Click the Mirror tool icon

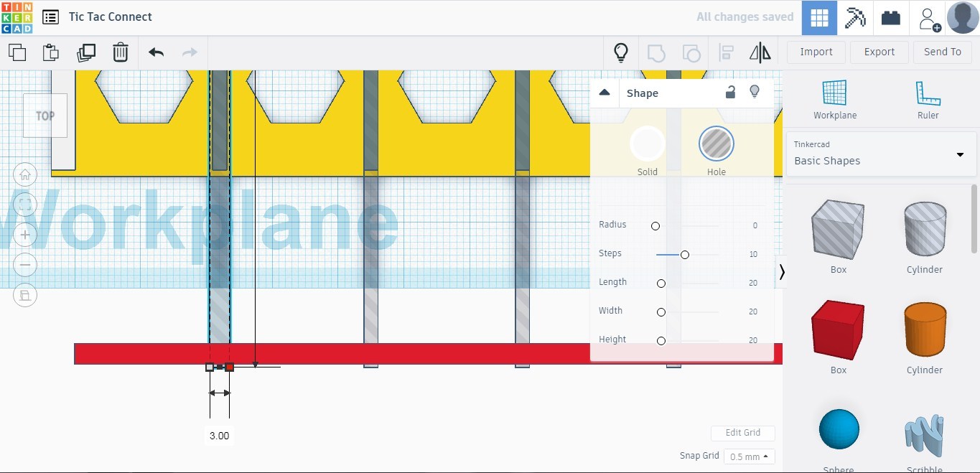coord(760,52)
